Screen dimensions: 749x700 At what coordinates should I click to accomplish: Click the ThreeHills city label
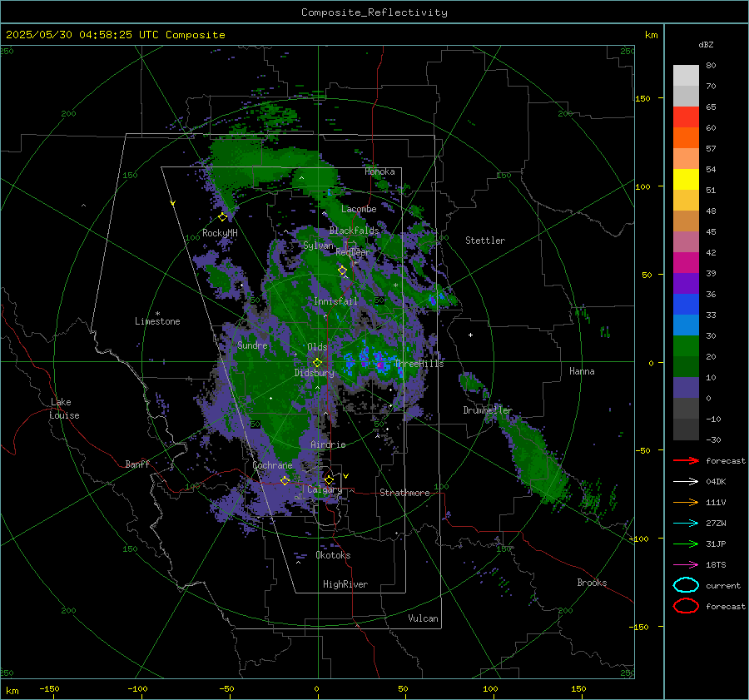point(419,364)
